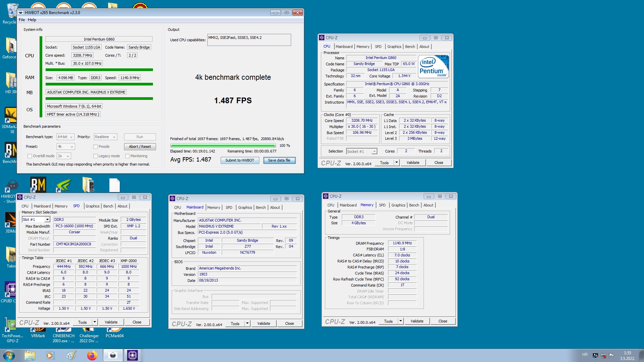This screenshot has width=644, height=362.
Task: Launch Firefox from the taskbar
Action: click(92, 355)
